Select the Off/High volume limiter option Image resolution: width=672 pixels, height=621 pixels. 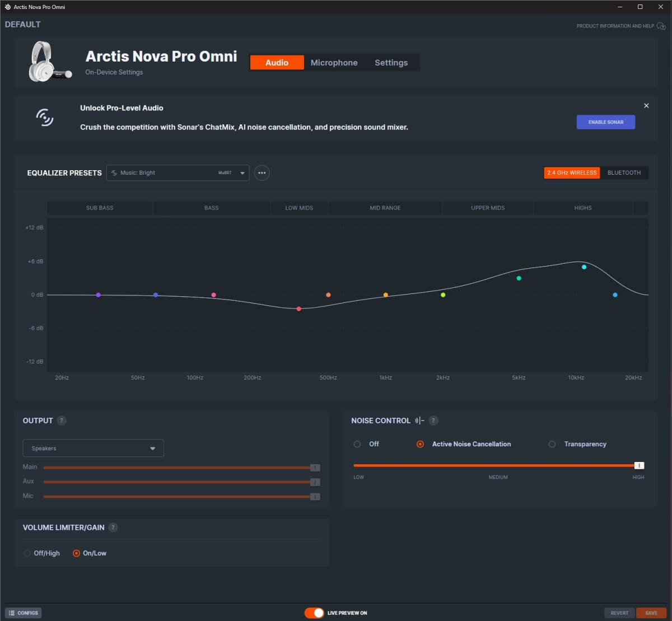click(x=42, y=553)
